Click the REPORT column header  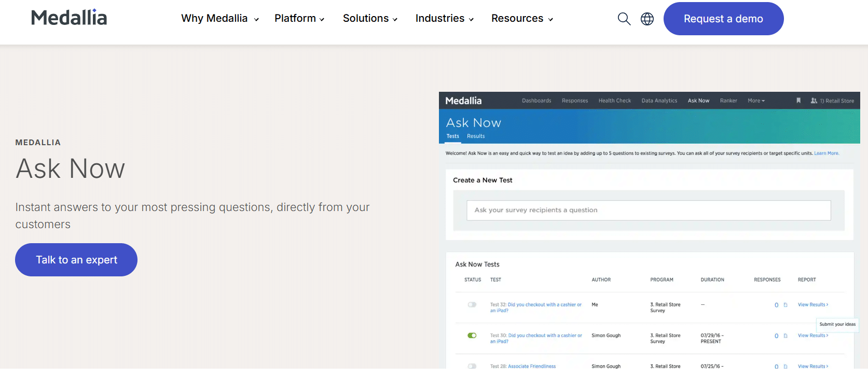point(807,280)
